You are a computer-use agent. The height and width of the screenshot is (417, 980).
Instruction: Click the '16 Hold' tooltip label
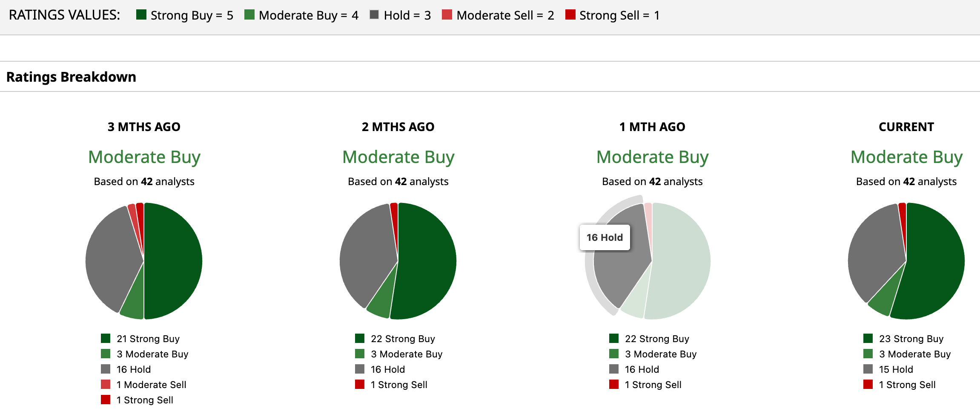click(x=605, y=237)
